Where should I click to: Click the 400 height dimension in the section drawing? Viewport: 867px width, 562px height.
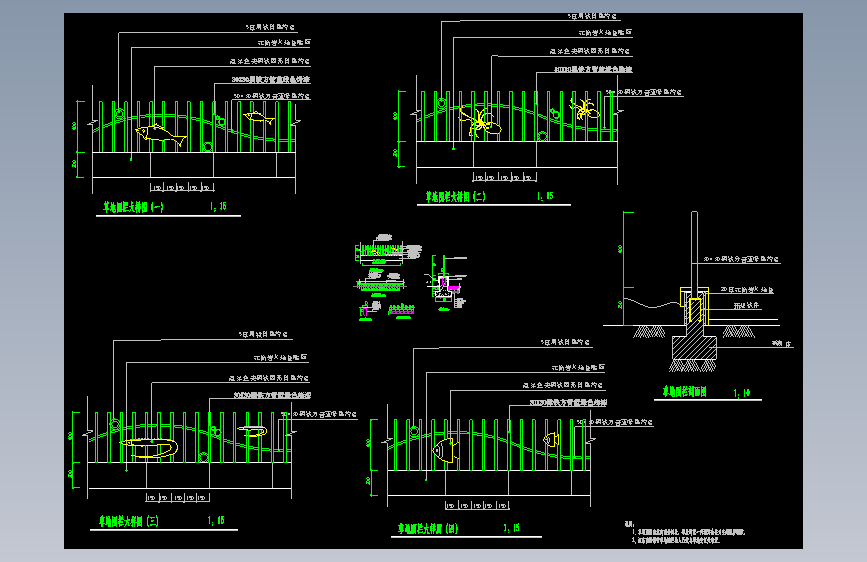point(620,249)
